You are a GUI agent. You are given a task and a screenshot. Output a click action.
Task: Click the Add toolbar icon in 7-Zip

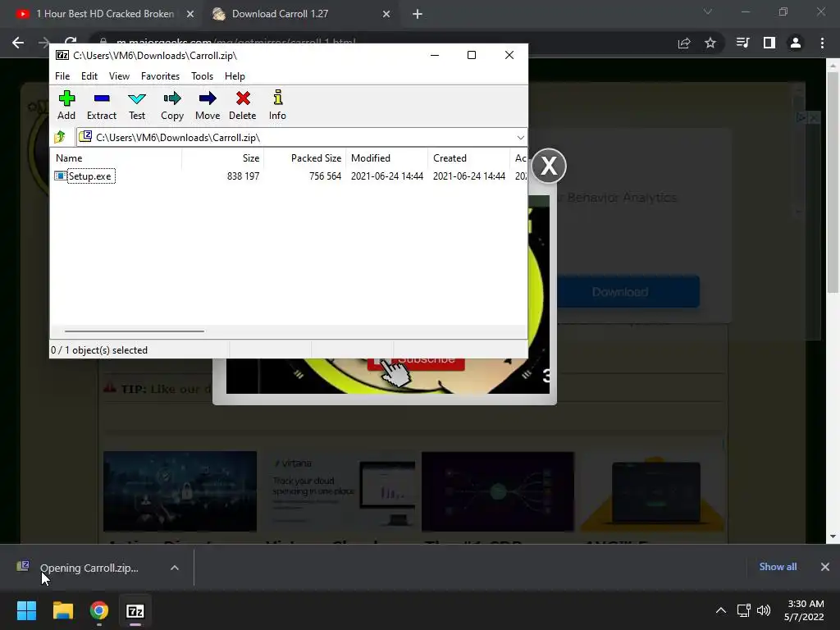[x=66, y=105]
